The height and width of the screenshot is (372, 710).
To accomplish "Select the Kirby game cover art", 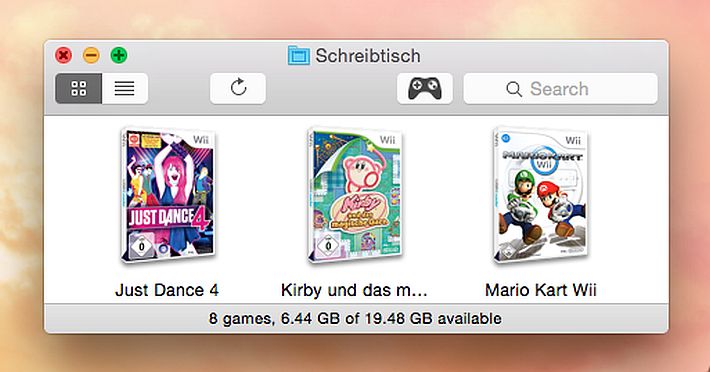I will click(354, 196).
